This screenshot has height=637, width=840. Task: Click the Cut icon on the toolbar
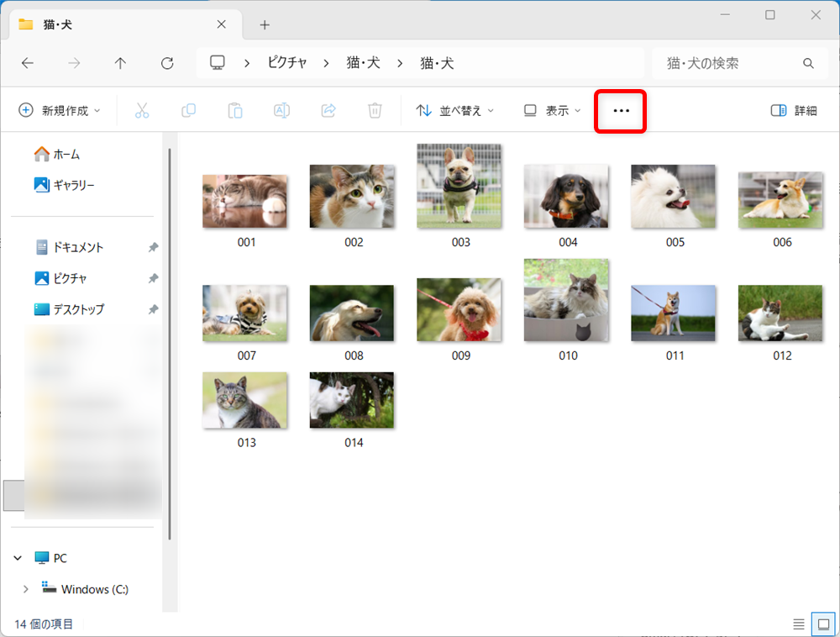[x=142, y=109]
